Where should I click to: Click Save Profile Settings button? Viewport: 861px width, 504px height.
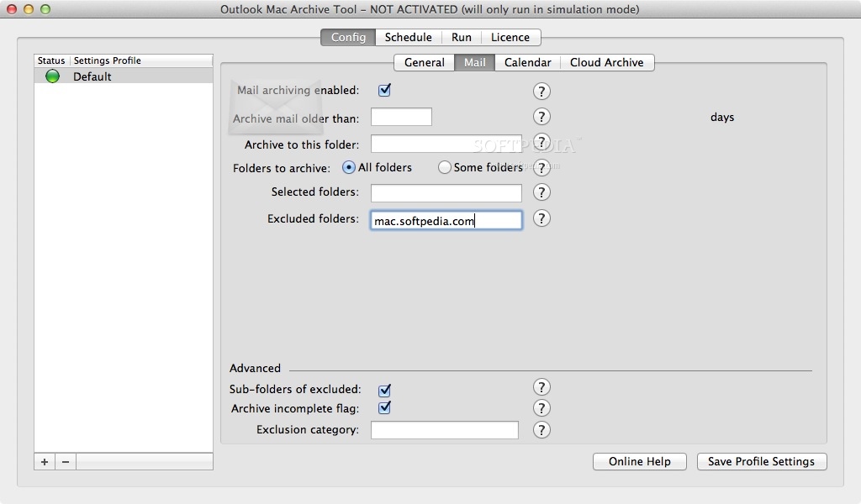click(x=762, y=462)
